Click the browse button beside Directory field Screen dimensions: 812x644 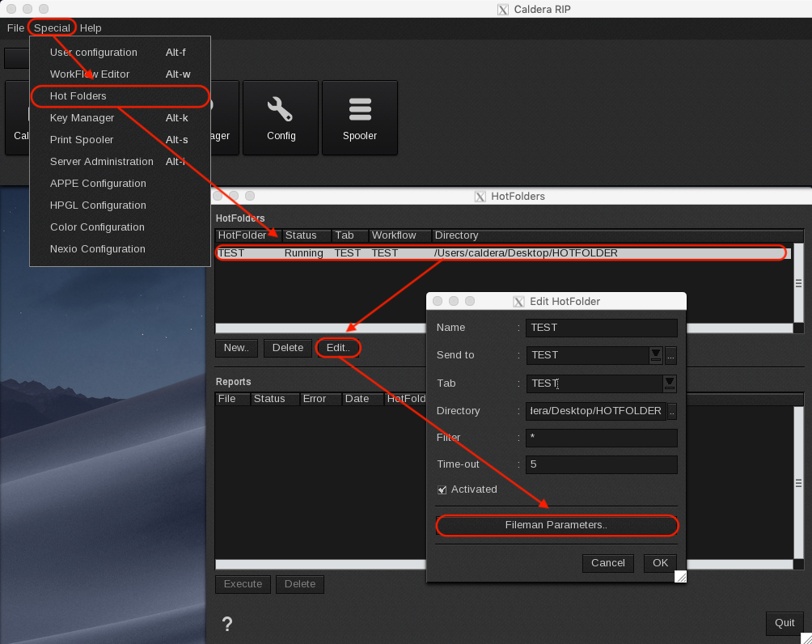click(x=671, y=411)
